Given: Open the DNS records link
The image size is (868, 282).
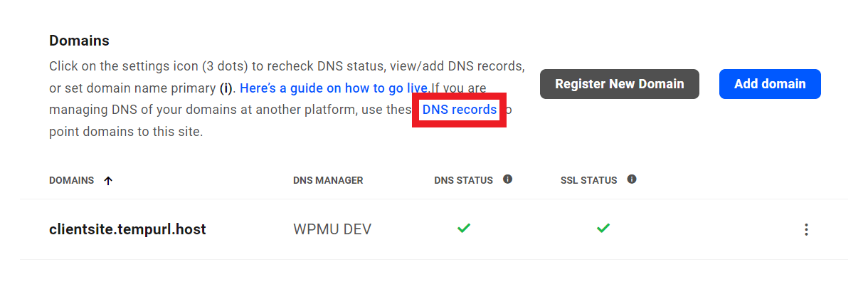Looking at the screenshot, I should click(460, 110).
